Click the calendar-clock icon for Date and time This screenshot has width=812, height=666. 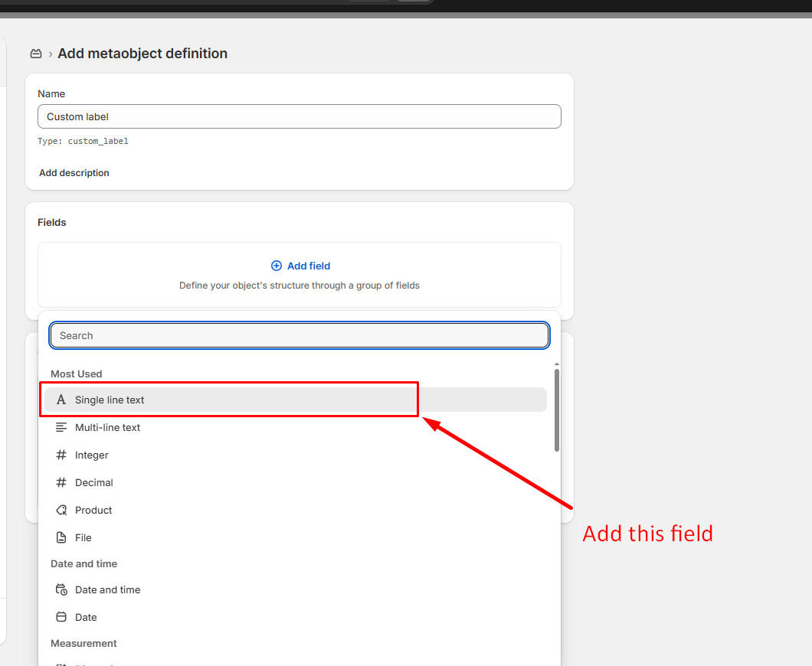coord(61,589)
